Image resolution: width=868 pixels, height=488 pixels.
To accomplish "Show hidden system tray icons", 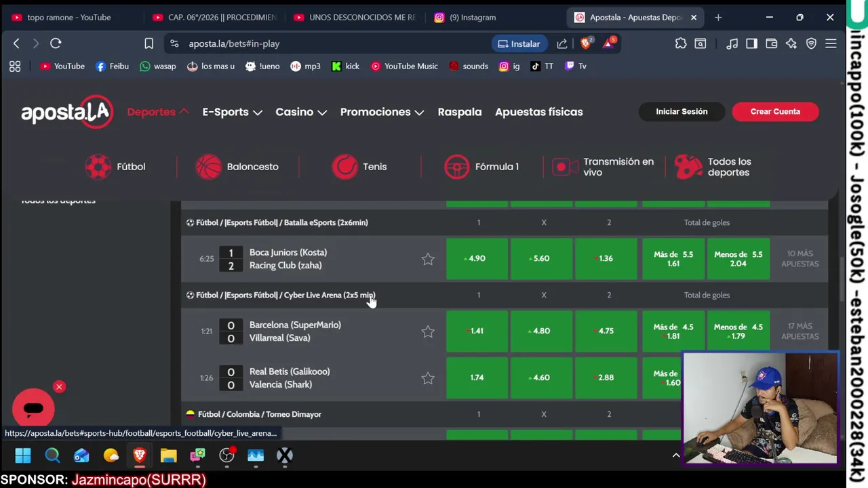I will click(x=675, y=455).
